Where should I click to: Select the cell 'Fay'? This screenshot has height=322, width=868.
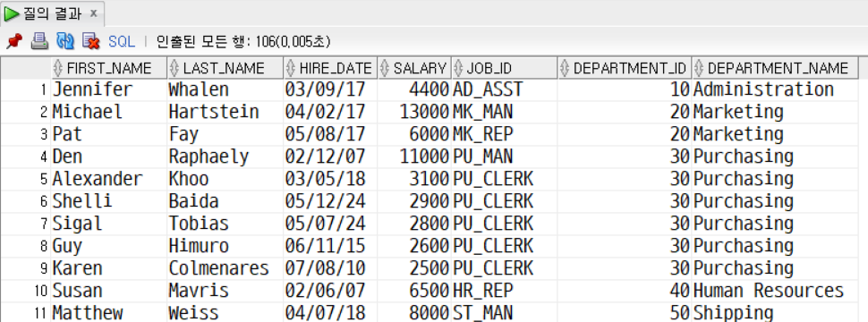click(225, 134)
